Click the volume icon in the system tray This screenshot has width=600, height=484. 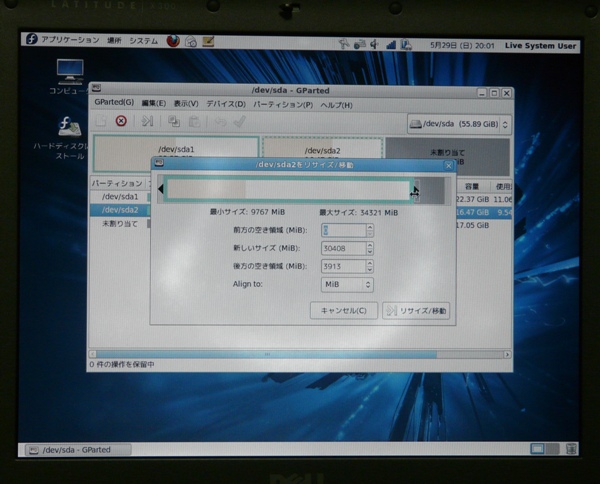pos(375,44)
